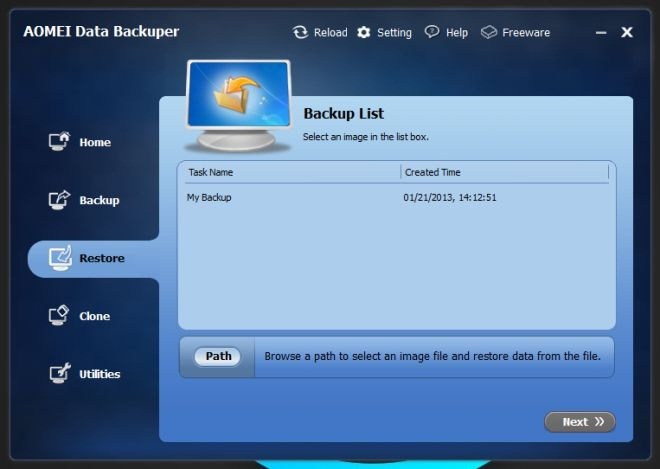Click the Backup monitor icon in sidebar

59,200
